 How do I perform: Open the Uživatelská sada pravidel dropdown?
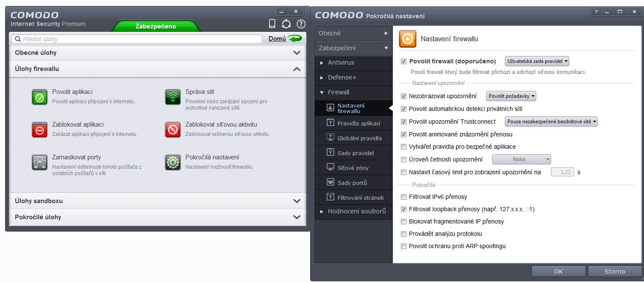(537, 61)
